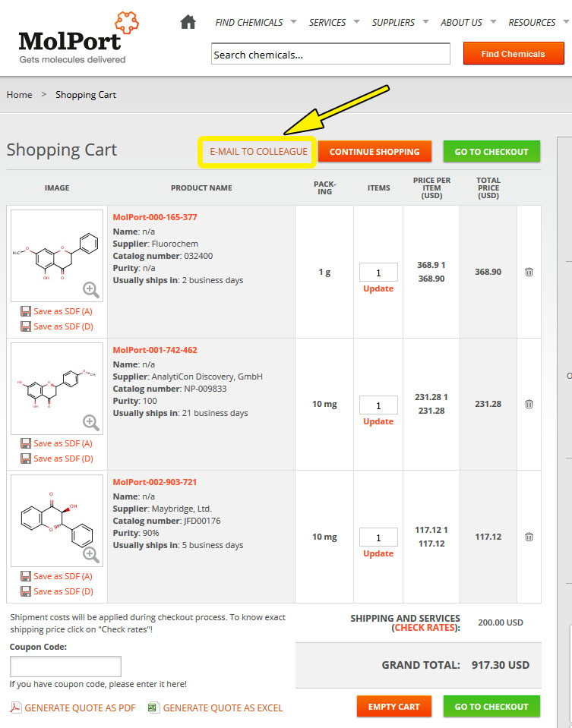
Task: Click GENERATE QUOTE AS EXCEL link
Action: coord(223,708)
